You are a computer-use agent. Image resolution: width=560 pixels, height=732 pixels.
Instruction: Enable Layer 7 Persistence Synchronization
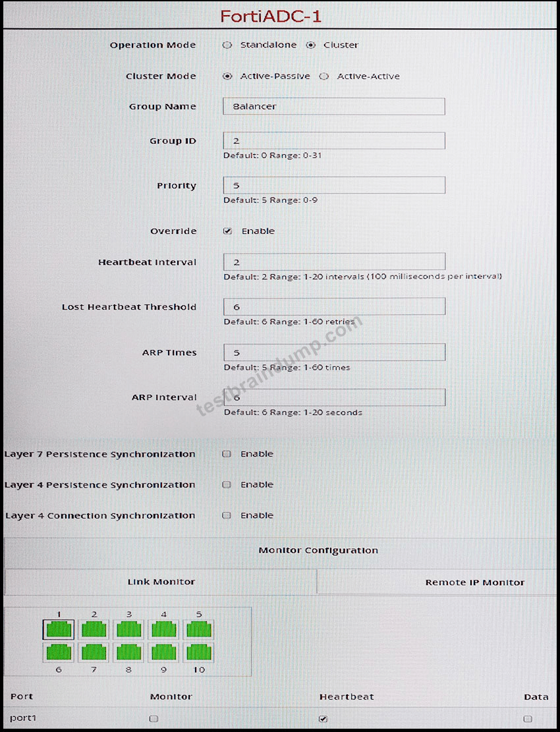(227, 454)
